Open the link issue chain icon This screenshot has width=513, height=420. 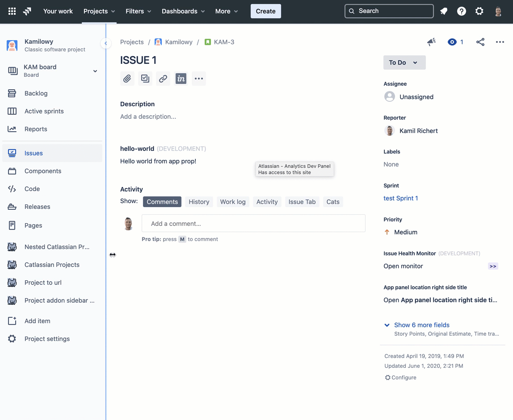pyautogui.click(x=163, y=78)
